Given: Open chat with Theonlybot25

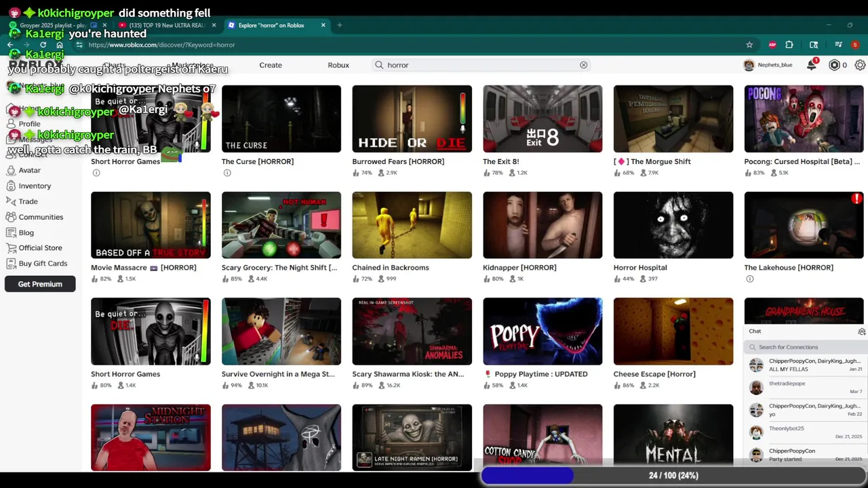Looking at the screenshot, I should 806,432.
